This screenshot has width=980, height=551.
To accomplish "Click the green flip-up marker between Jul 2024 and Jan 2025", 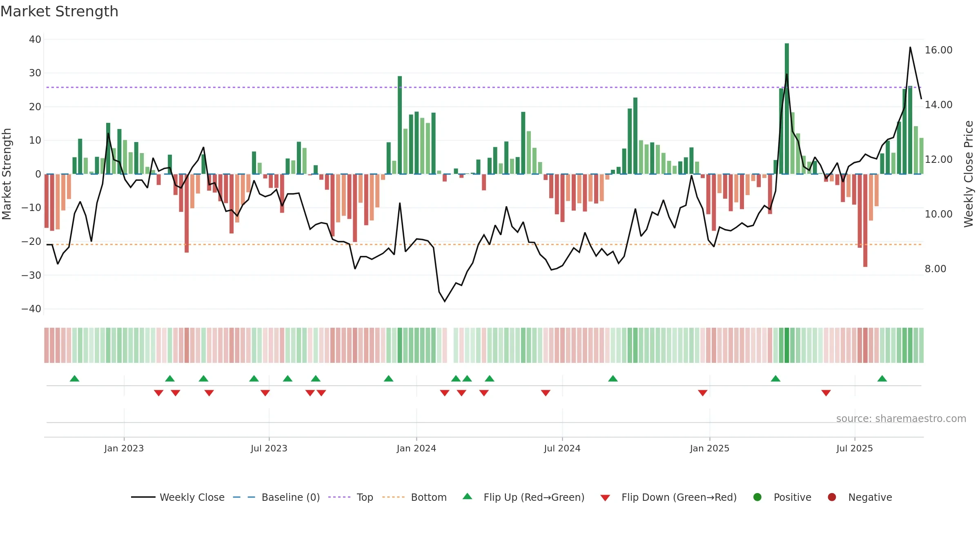I will pos(613,378).
